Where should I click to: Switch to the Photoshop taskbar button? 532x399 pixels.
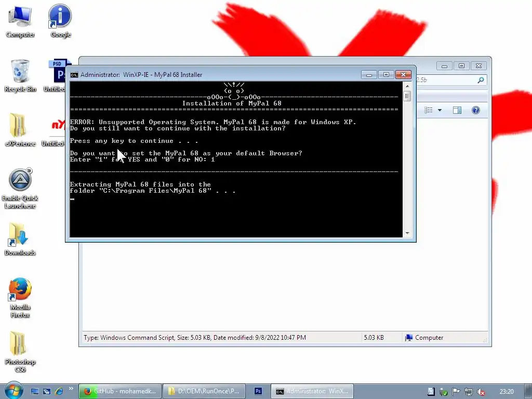258,391
